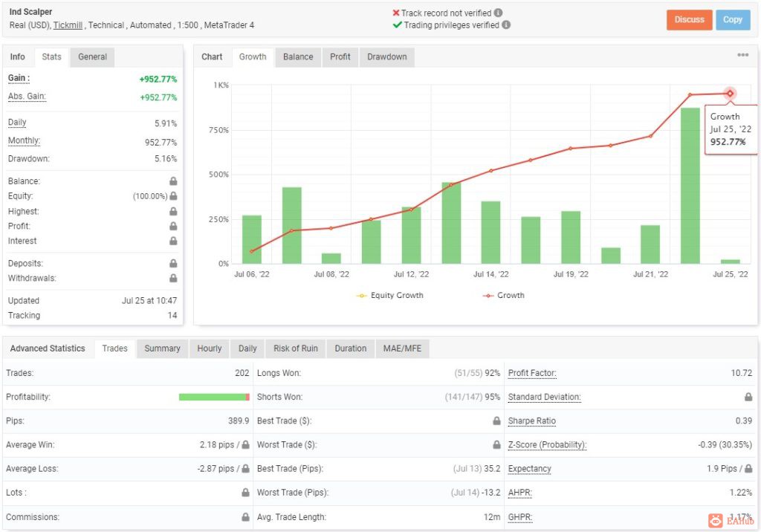Click the lock icon in Commissions row

click(245, 517)
